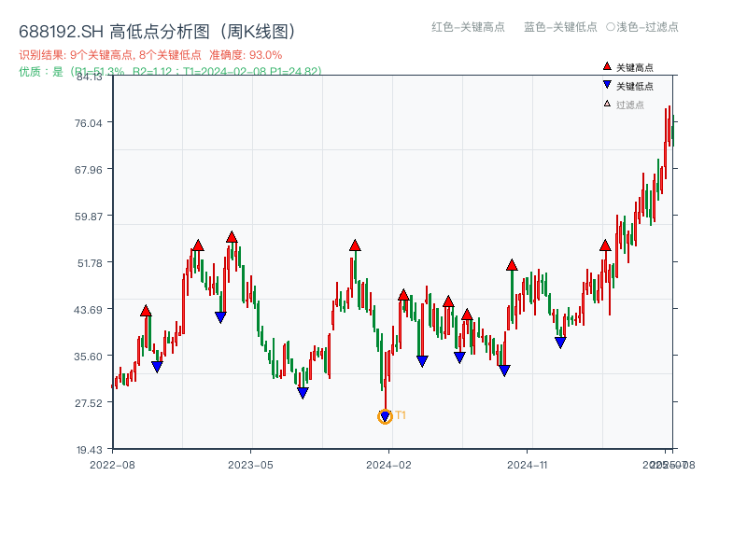This screenshot has width=747, height=560.
Task: Click the green 优质：是 result line
Action: coord(170,72)
